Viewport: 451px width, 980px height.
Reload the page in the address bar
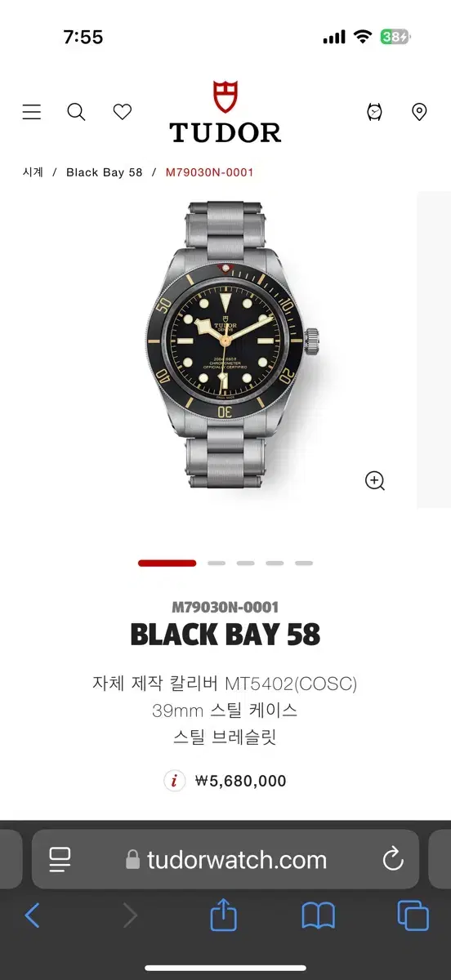click(393, 859)
